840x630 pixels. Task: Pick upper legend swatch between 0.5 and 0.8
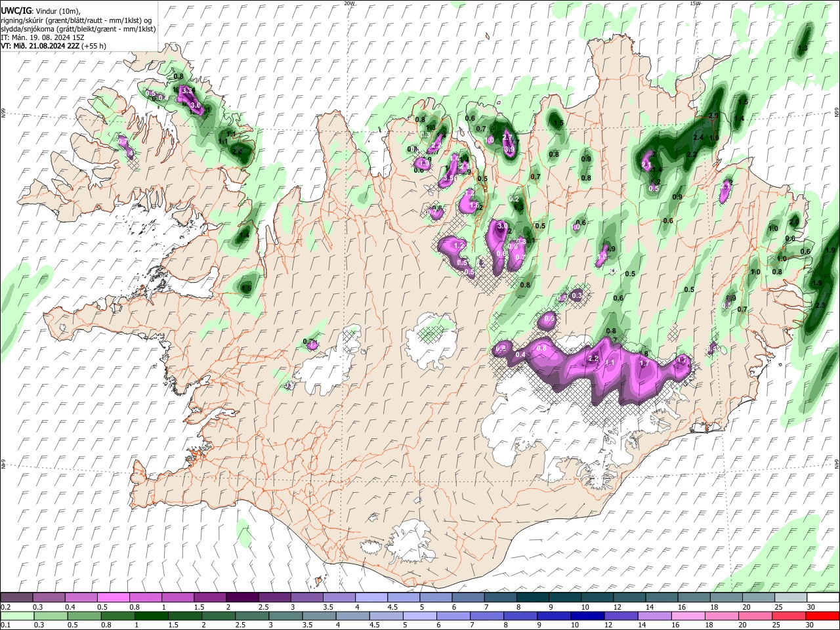pos(113,598)
